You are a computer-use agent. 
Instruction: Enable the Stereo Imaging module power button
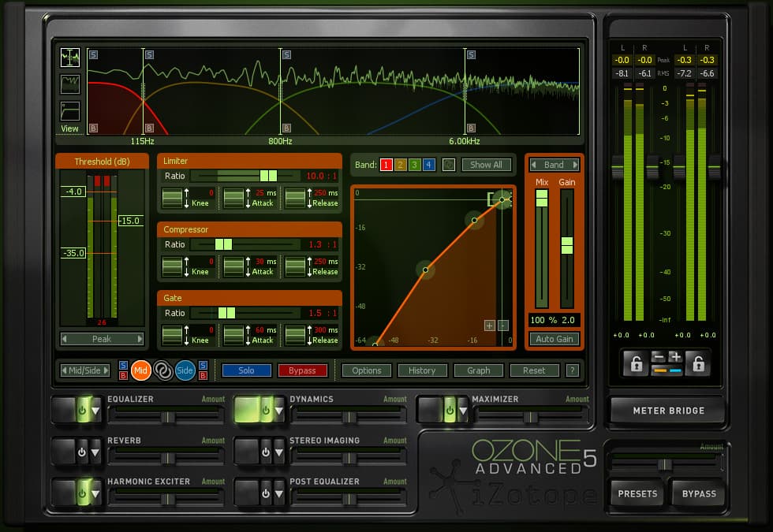(x=266, y=452)
